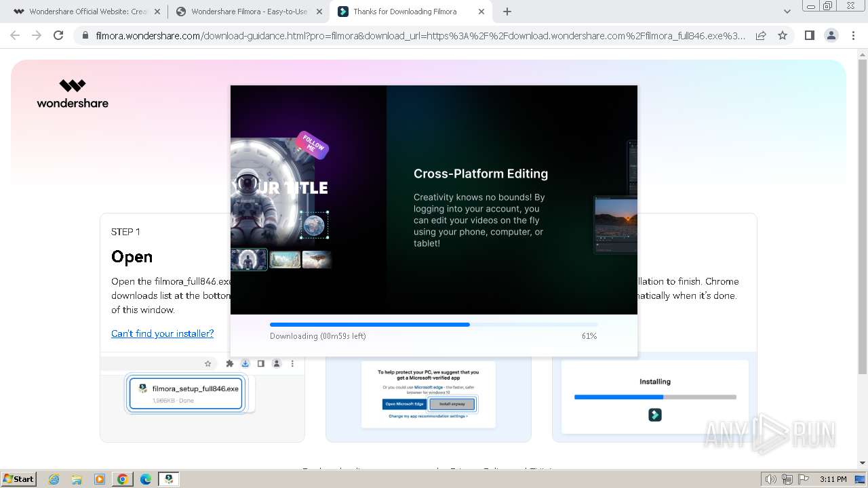Close the Wondershare Filmora tab

(x=319, y=12)
